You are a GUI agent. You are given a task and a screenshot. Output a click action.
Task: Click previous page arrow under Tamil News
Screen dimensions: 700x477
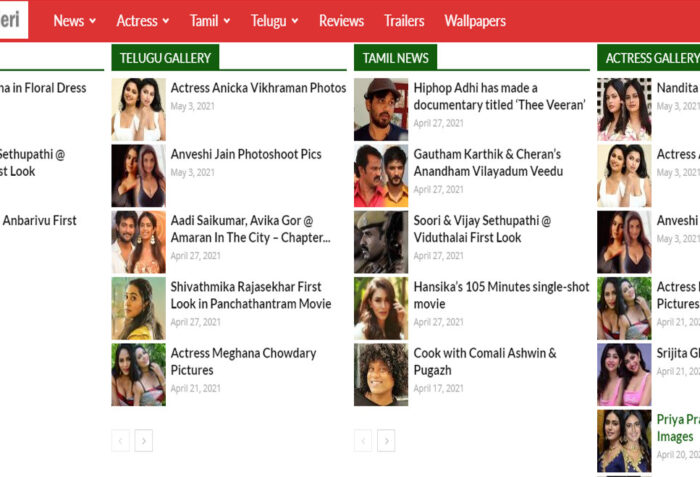pos(363,440)
